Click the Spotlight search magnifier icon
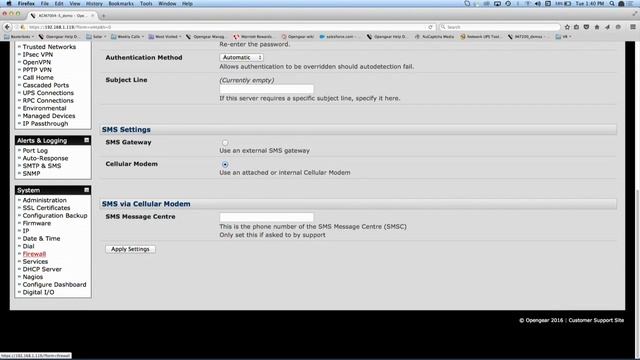Viewport: 640px width, 360px height. tap(612, 3)
